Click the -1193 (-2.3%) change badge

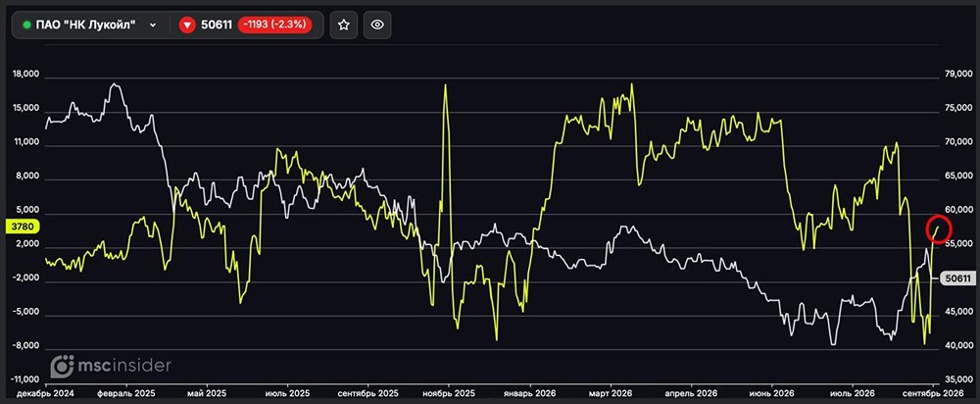(274, 25)
